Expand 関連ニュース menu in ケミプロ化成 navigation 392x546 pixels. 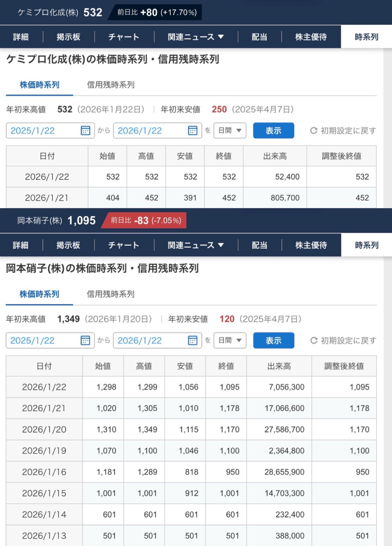[x=196, y=37]
